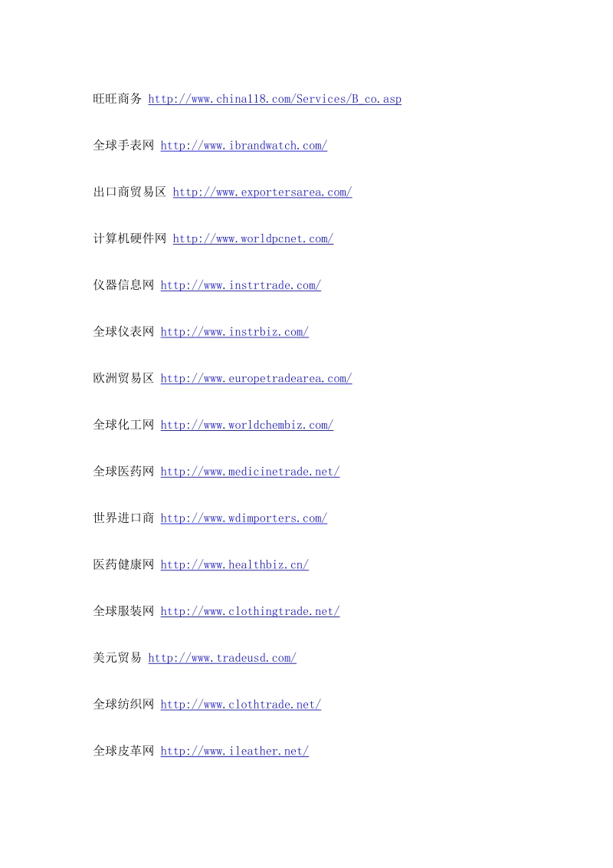This screenshot has height=868, width=613.
Task: Click the 全球手表网 label text
Action: coord(123,145)
